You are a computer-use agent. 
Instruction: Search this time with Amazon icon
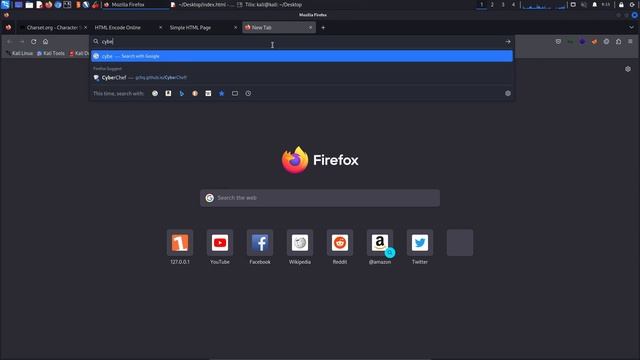click(x=168, y=93)
